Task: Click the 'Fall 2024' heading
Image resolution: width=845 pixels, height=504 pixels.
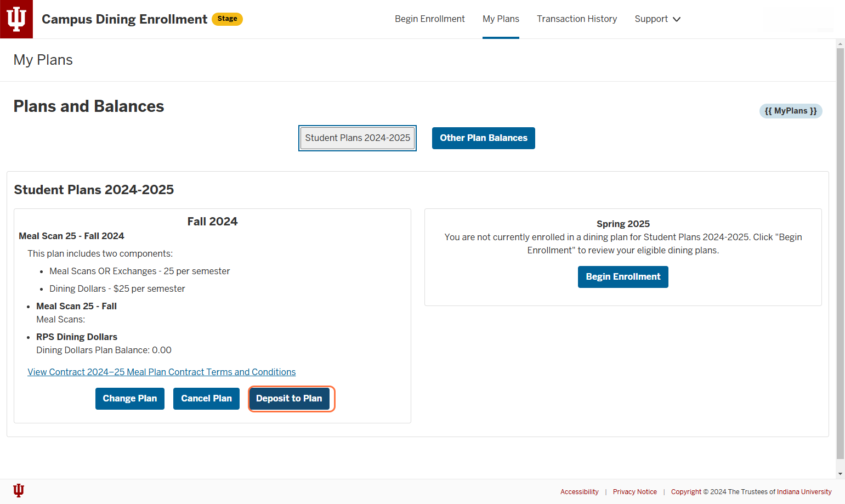Action: point(212,222)
